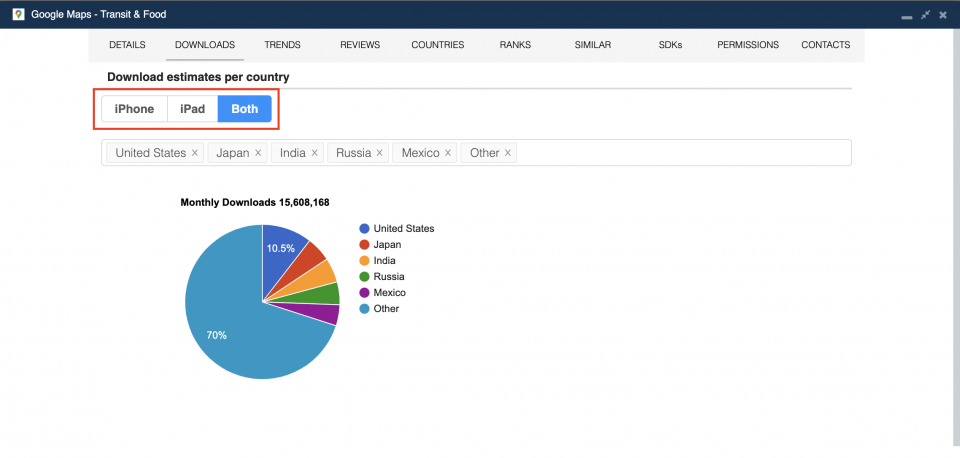Click the United States legend color dot
The height and width of the screenshot is (458, 960).
(364, 228)
